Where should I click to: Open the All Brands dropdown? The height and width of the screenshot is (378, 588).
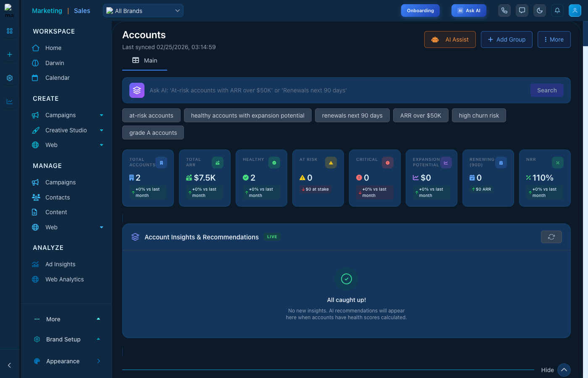[x=143, y=10]
